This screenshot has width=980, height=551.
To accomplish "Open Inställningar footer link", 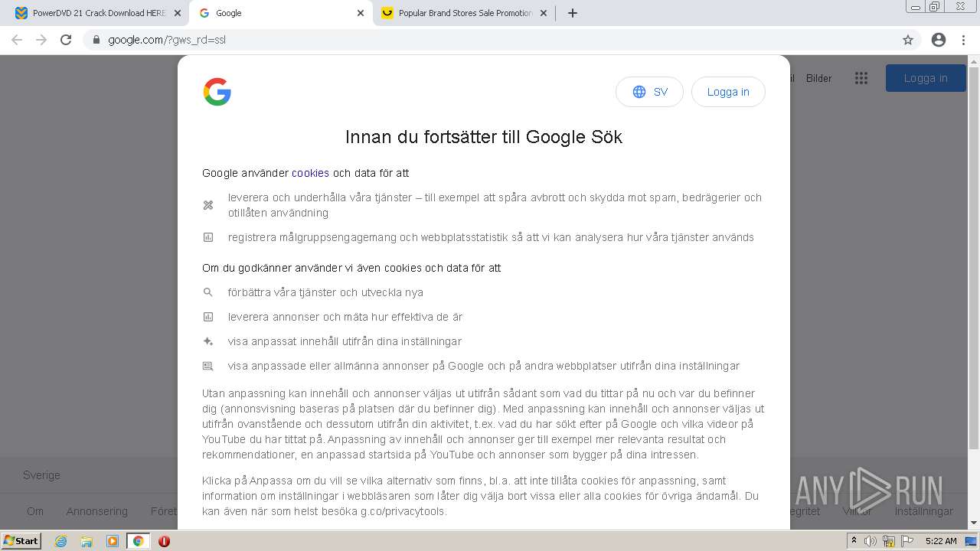I will (x=924, y=511).
